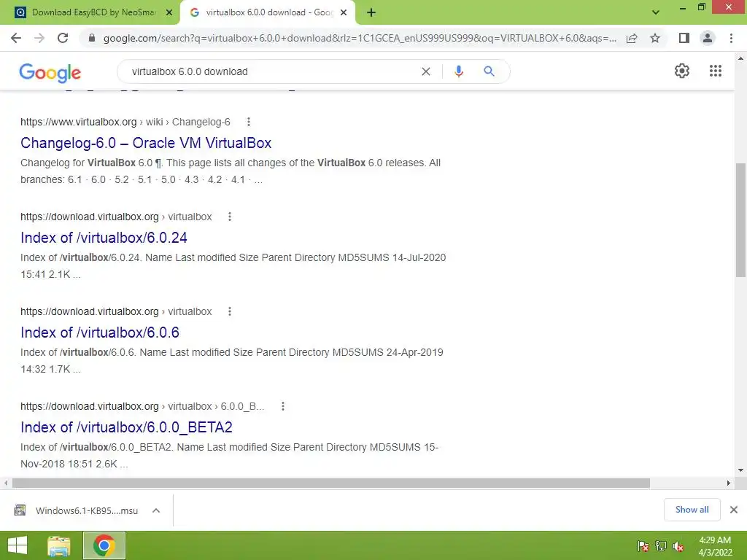
Task: Open the Windows Start menu
Action: (18, 545)
